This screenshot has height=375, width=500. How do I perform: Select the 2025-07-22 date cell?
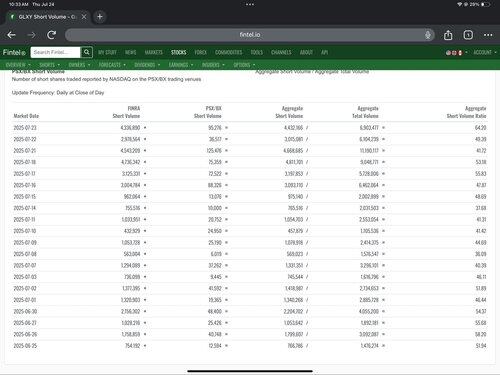click(x=25, y=139)
